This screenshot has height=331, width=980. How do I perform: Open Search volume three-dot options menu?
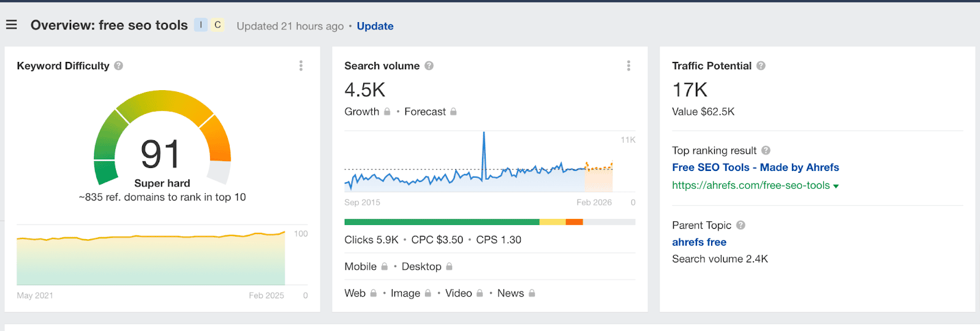coord(628,66)
